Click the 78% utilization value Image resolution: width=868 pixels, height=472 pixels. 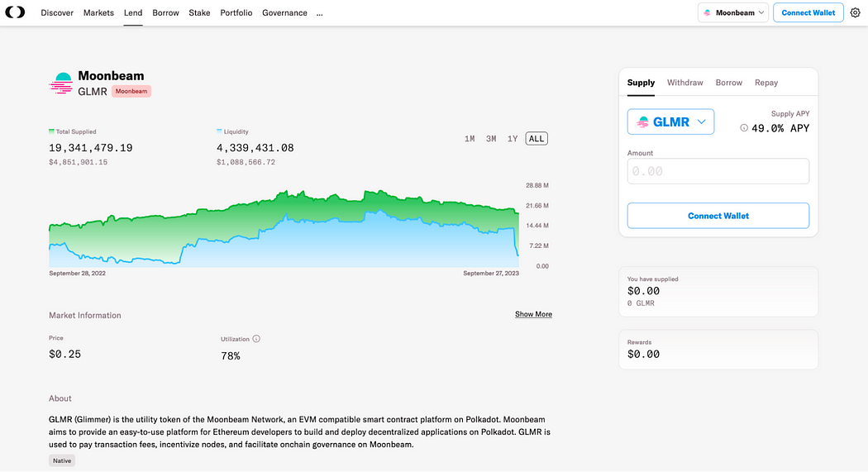pos(231,356)
